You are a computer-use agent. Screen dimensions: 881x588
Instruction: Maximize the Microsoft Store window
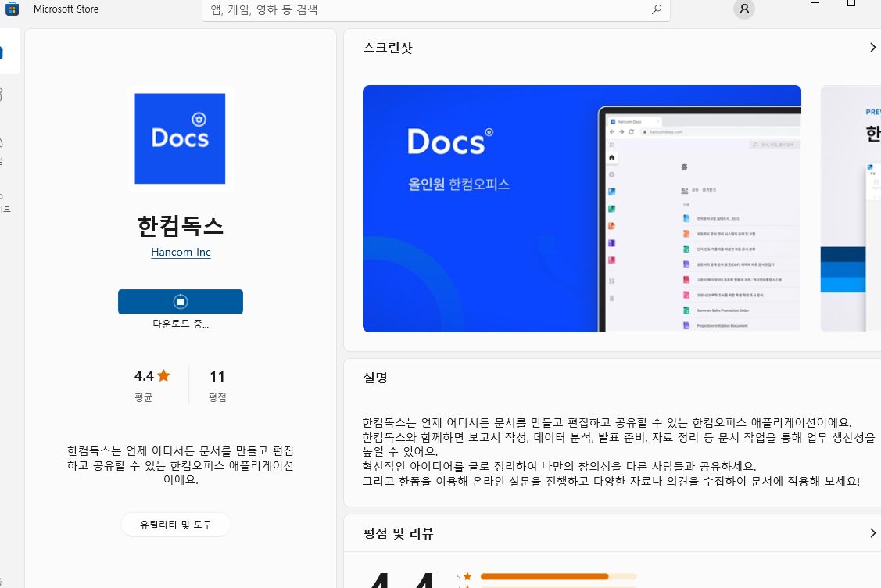[x=851, y=3]
